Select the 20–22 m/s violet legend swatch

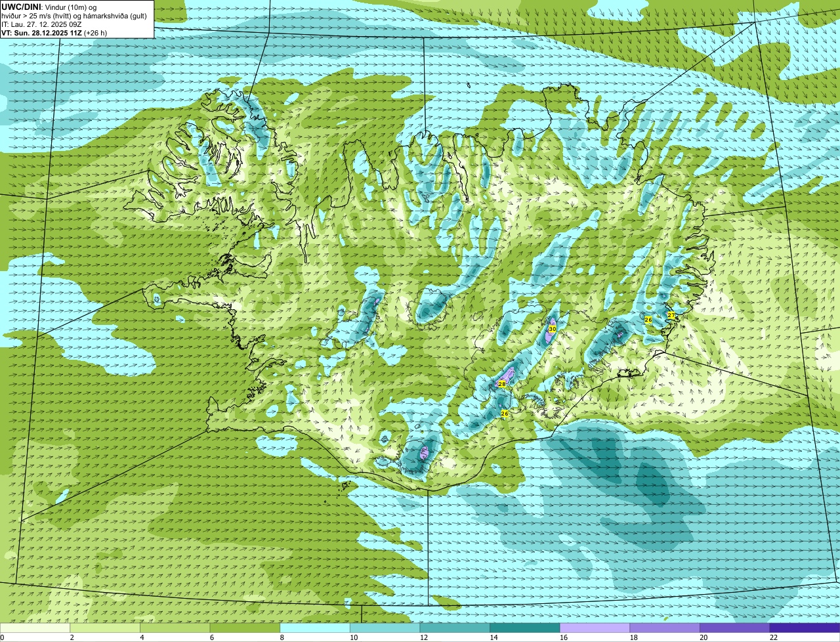click(735, 628)
